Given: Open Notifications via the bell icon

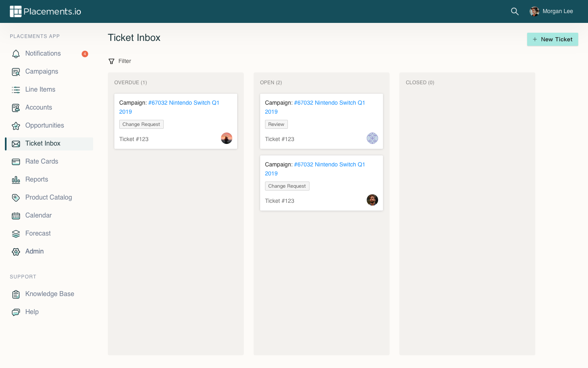Looking at the screenshot, I should [16, 54].
